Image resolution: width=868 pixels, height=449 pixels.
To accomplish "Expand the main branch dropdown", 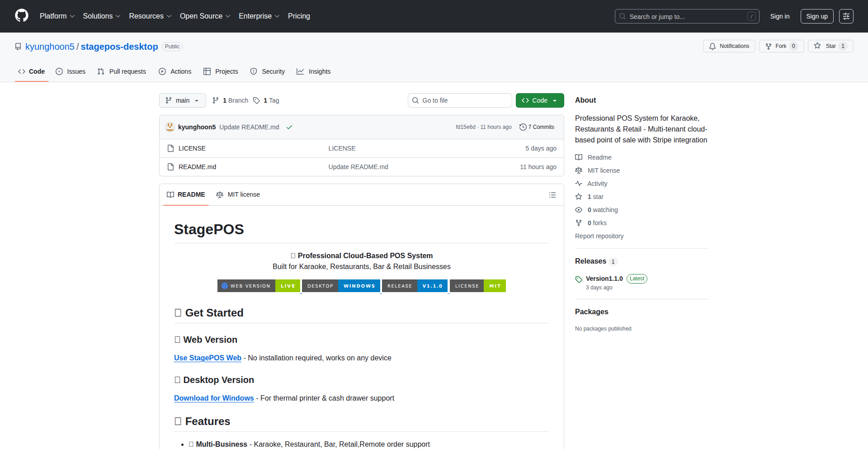I will pos(182,100).
